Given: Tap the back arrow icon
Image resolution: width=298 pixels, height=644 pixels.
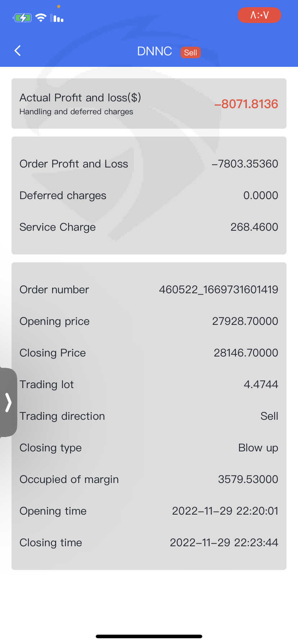Looking at the screenshot, I should 18,51.
